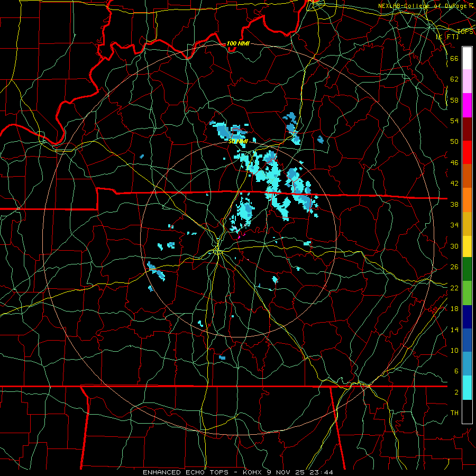Click the '42' scale label
This screenshot has height=476, width=476.
[x=454, y=183]
